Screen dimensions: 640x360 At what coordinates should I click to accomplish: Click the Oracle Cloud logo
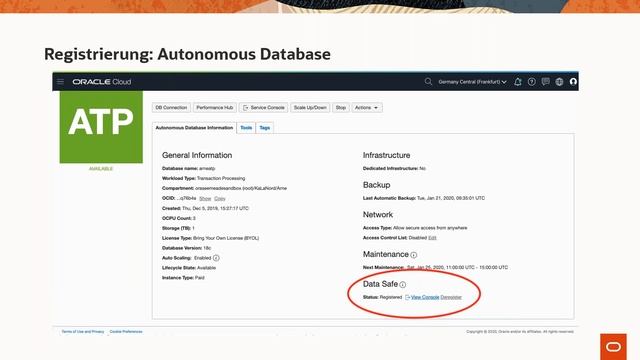(x=102, y=82)
